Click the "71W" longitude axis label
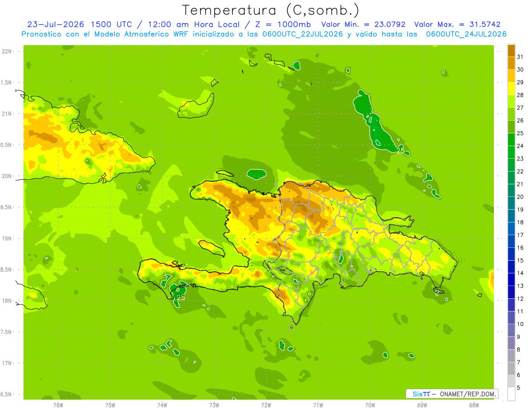Screen dimensions: 532x411 click(x=318, y=405)
